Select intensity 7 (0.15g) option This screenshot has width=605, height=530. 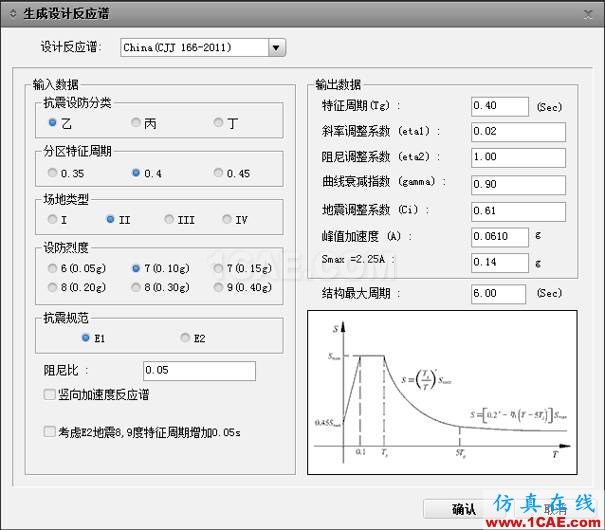(218, 268)
